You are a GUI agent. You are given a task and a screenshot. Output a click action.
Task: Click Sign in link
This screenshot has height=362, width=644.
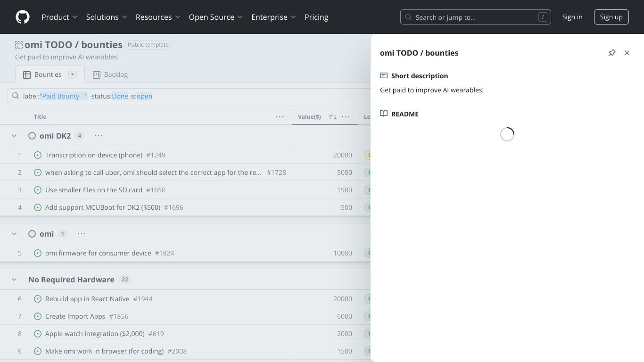(572, 17)
